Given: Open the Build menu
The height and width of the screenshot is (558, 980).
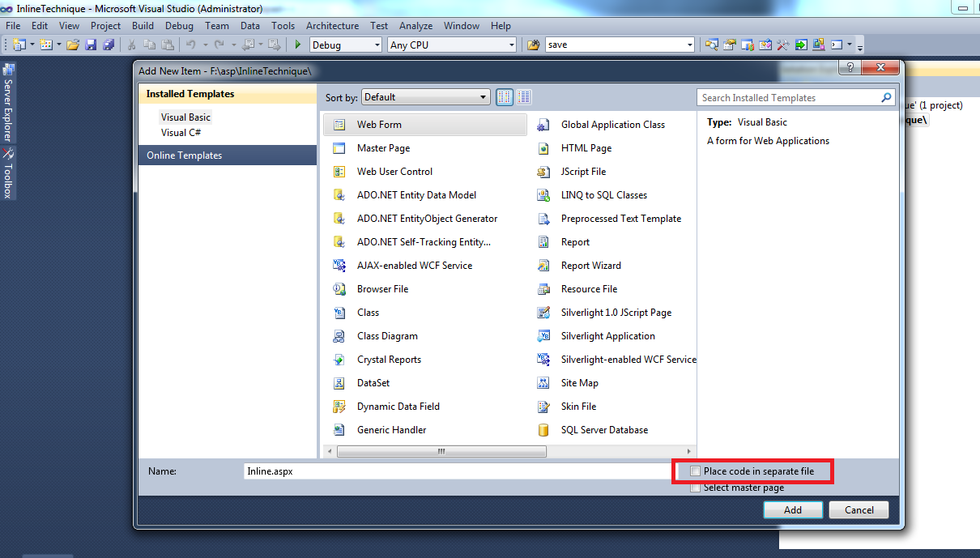Looking at the screenshot, I should [143, 26].
